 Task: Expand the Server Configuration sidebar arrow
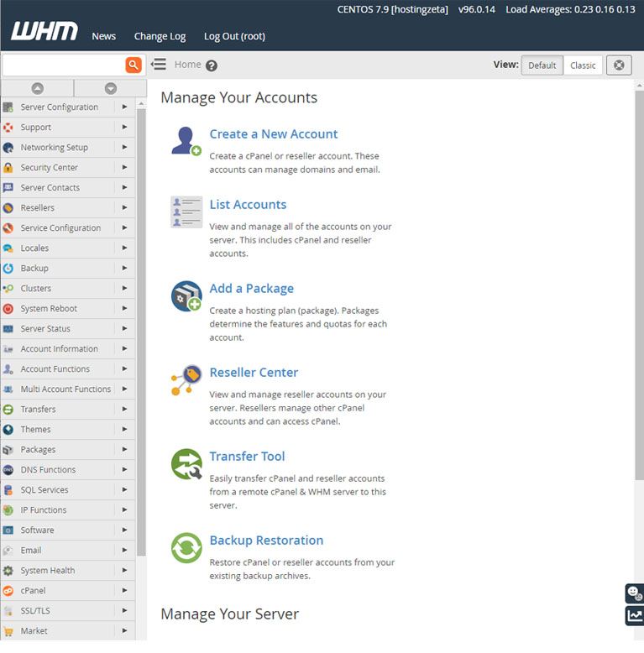[x=124, y=107]
